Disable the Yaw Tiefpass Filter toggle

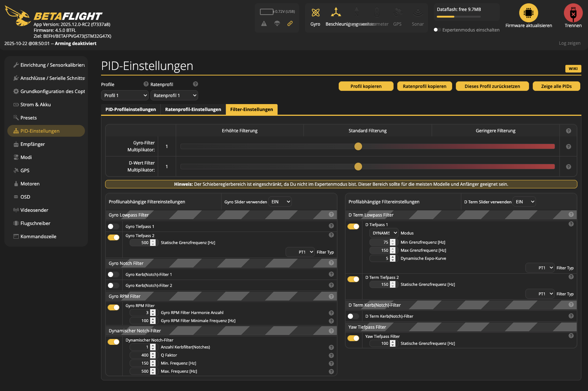tap(353, 338)
